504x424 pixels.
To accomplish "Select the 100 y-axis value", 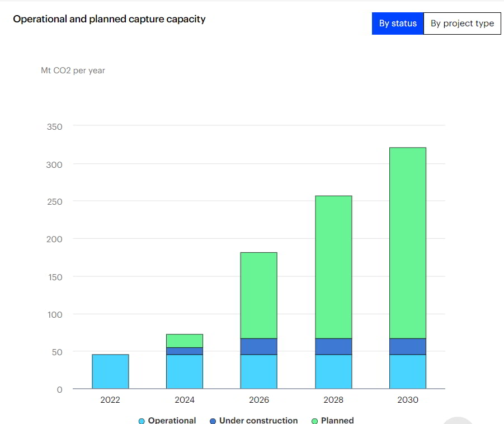I will pyautogui.click(x=55, y=314).
